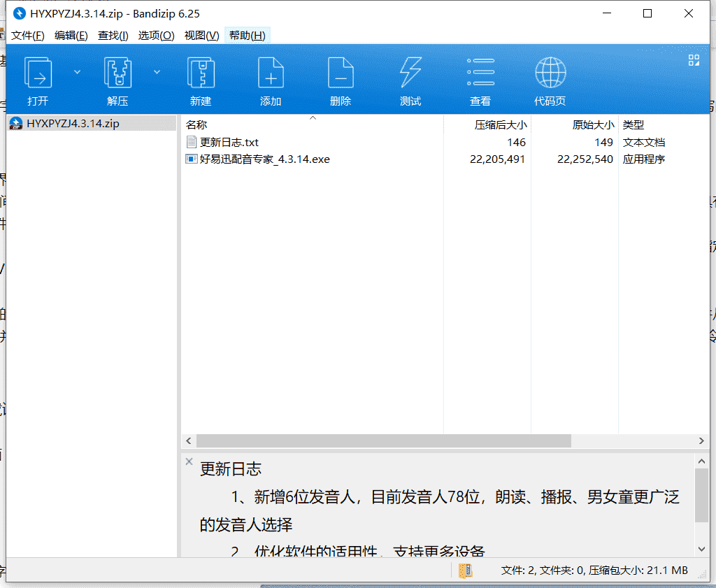
Task: Click the file list horizontal scrollbar thumb
Action: (x=384, y=441)
